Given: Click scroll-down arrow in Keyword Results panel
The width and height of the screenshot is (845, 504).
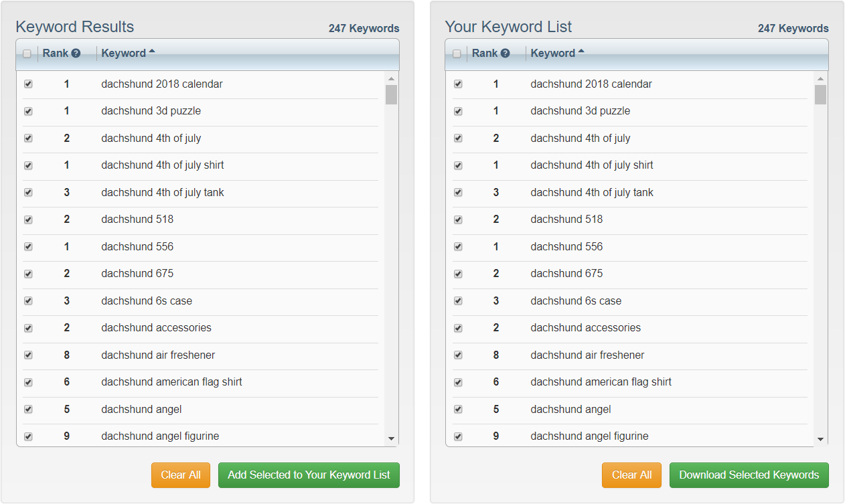Looking at the screenshot, I should pos(392,439).
